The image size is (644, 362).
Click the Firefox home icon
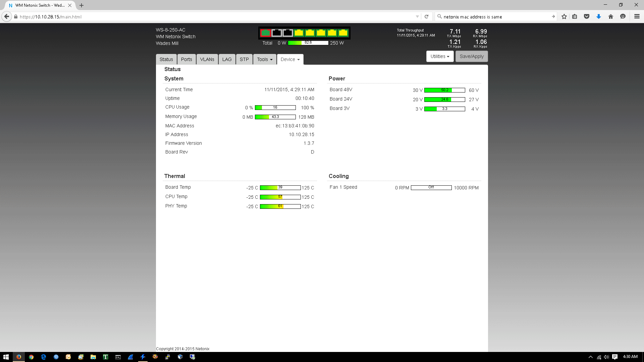(611, 16)
